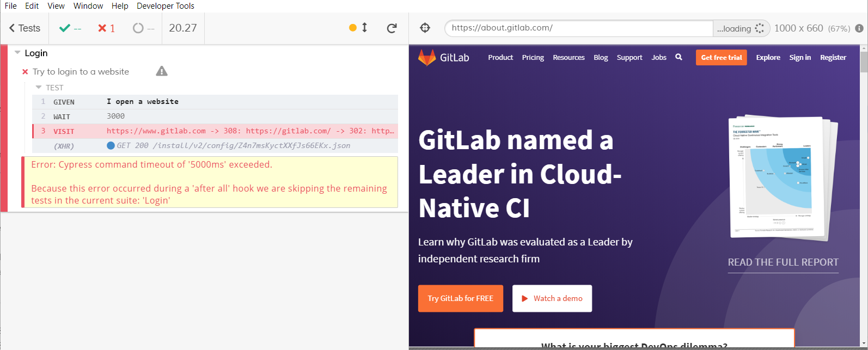
Task: Click the red failed tests X icon
Action: [x=102, y=28]
